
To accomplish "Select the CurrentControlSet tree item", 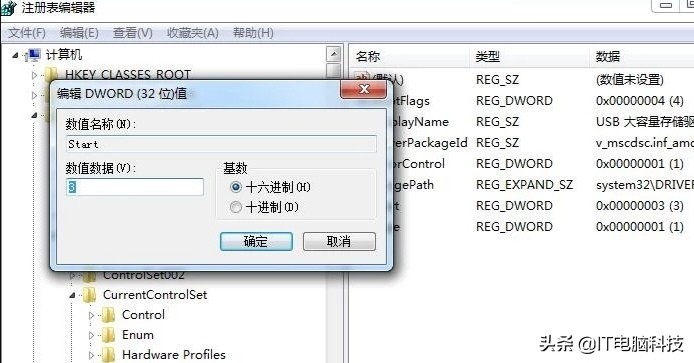I will (x=155, y=295).
